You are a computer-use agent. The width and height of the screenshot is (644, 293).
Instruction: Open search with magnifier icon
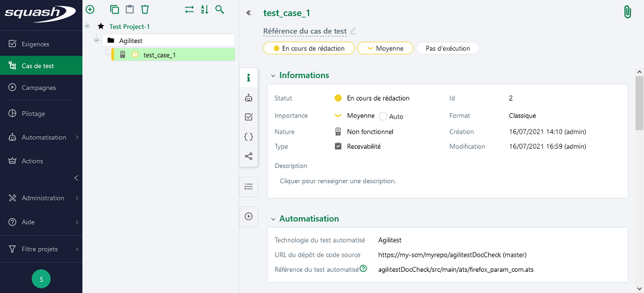coord(220,10)
